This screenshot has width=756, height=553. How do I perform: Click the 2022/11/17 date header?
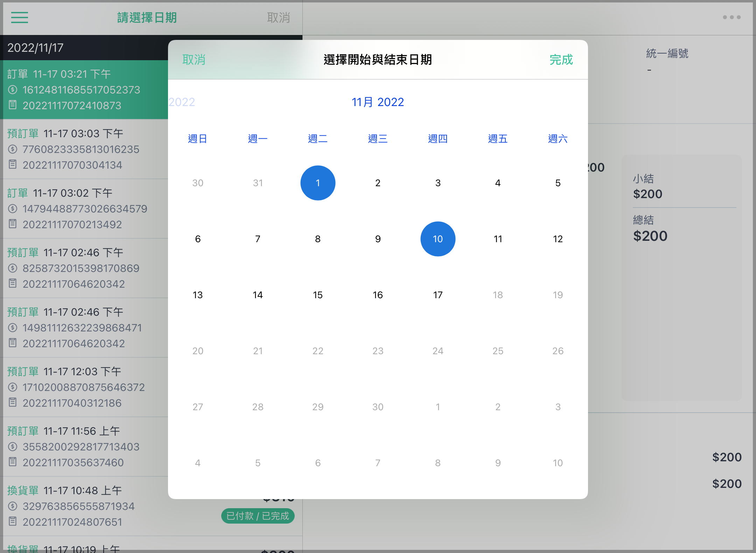pyautogui.click(x=35, y=48)
